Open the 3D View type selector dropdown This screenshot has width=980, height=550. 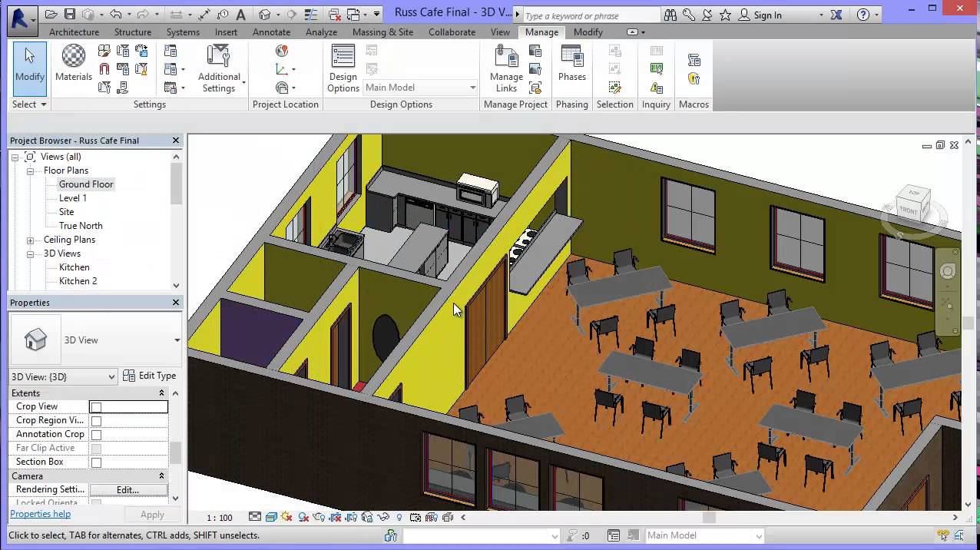pyautogui.click(x=177, y=340)
